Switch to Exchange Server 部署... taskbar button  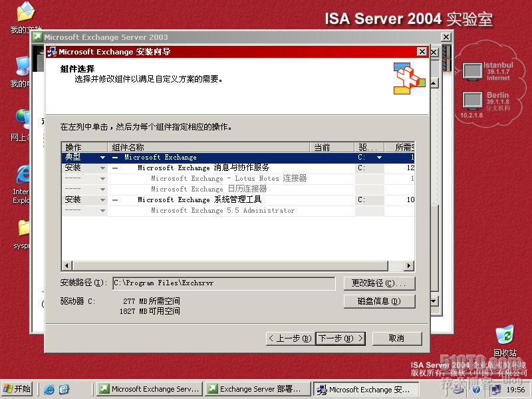tap(258, 389)
